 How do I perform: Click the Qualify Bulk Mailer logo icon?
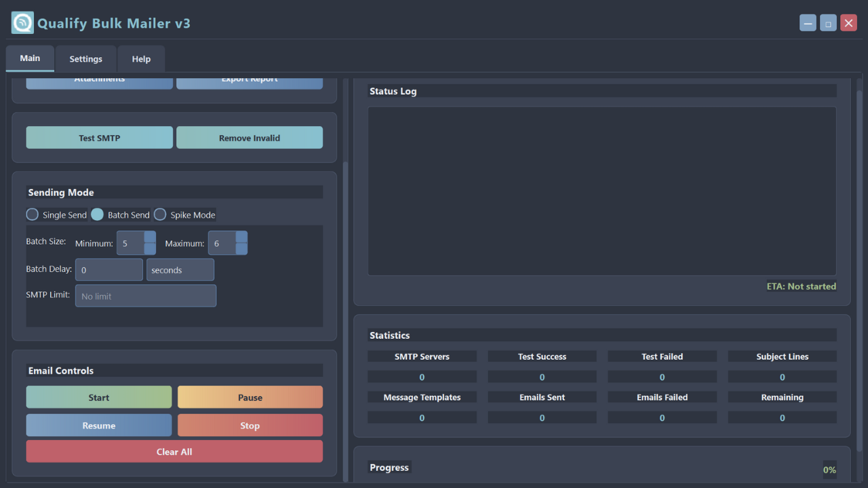click(x=22, y=23)
